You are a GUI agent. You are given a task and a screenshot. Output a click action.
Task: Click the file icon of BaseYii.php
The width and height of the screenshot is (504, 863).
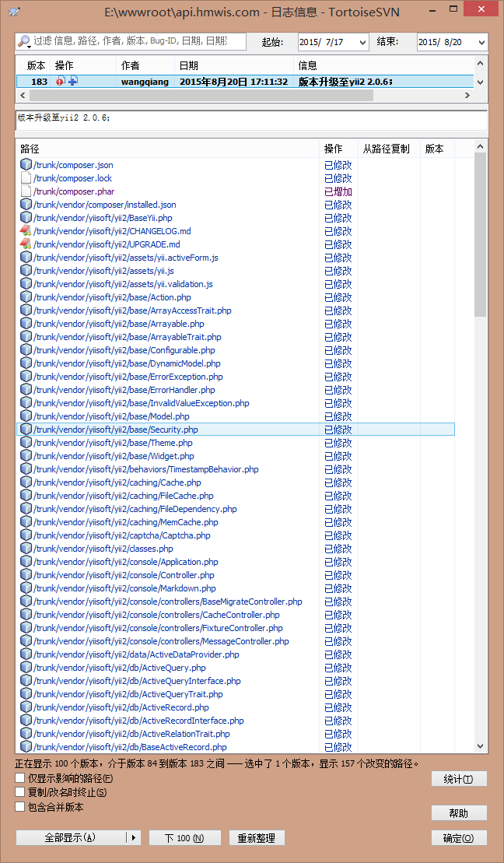(26, 218)
